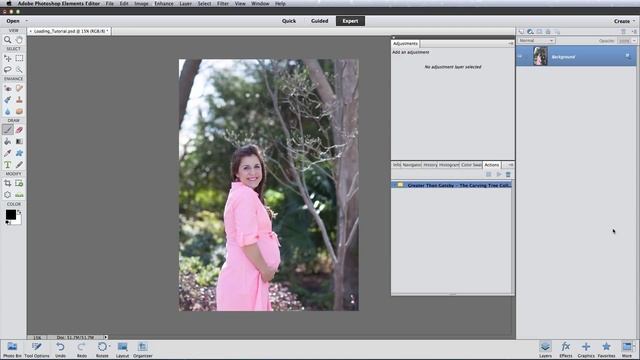Open the Opacity dropdown arrow

coord(634,40)
